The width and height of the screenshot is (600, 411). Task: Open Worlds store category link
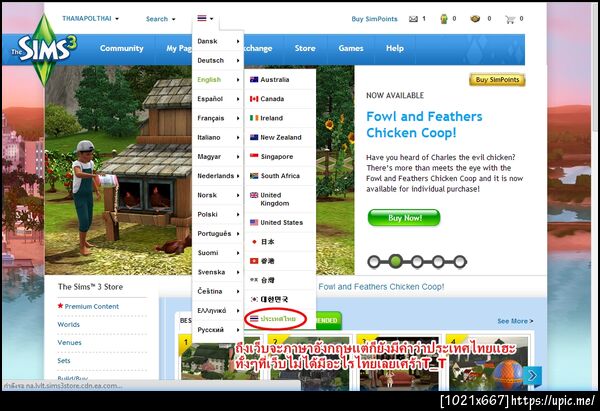[x=68, y=324]
